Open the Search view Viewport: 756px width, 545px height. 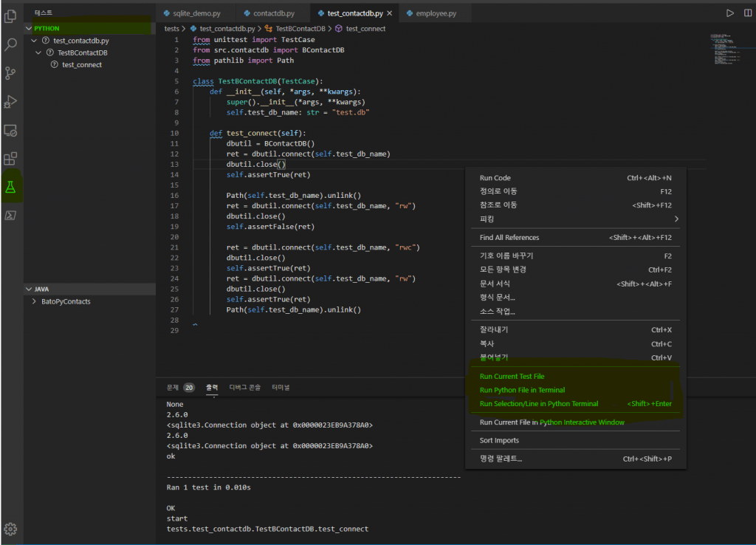pos(11,44)
